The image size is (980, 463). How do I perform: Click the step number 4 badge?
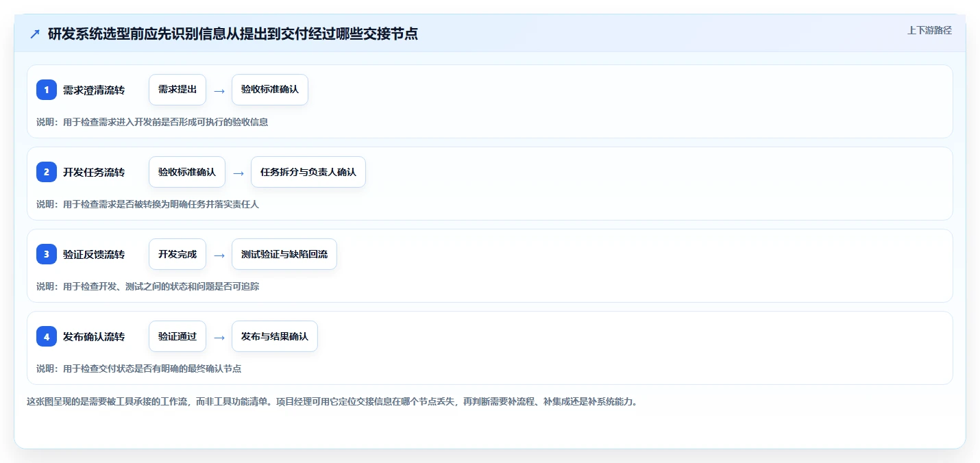pyautogui.click(x=47, y=336)
